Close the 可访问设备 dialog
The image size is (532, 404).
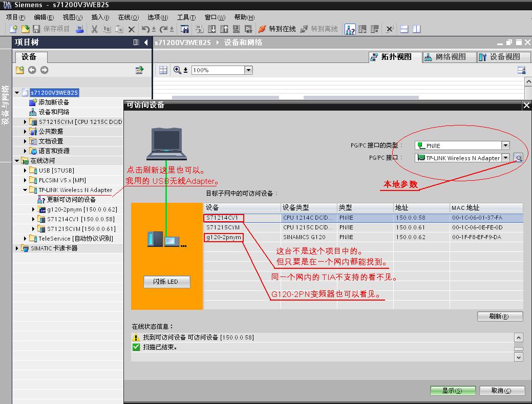coord(526,105)
